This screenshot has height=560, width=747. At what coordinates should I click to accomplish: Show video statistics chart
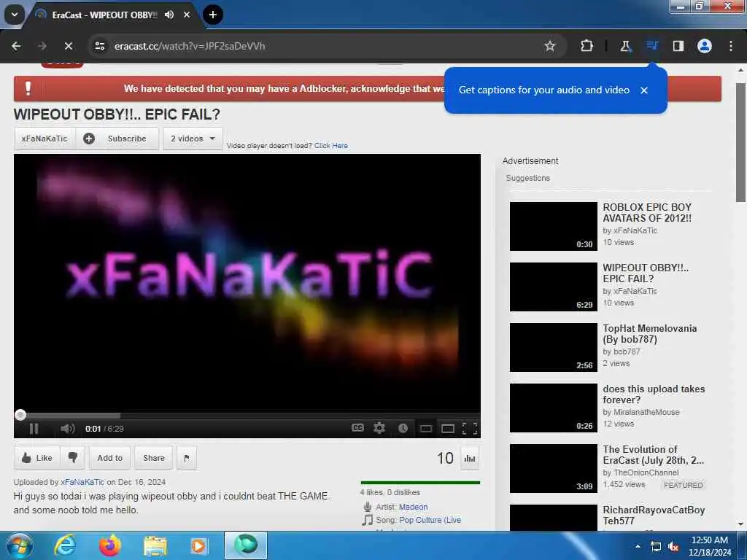point(470,458)
